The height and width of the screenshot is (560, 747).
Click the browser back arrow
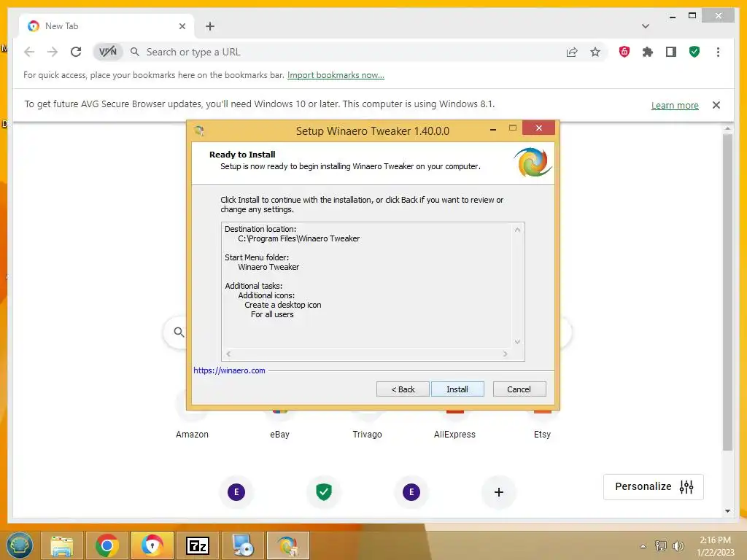pos(29,52)
